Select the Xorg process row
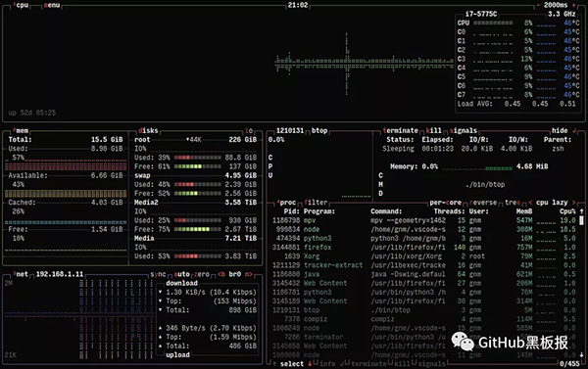Screen dimensions: 588x369 423,256
